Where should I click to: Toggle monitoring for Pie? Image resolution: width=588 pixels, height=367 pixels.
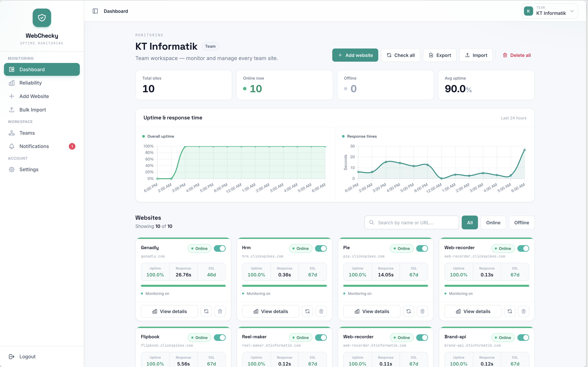[x=422, y=248]
